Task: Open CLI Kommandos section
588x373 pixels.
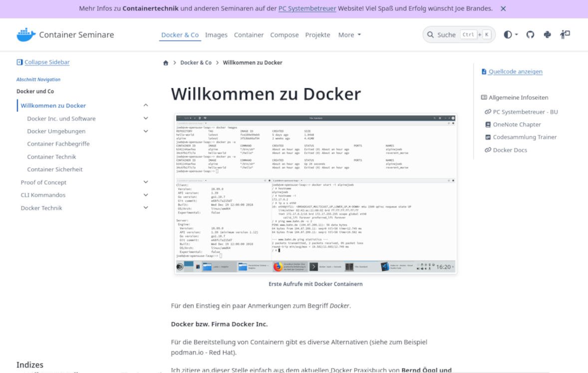Action: tap(43, 195)
